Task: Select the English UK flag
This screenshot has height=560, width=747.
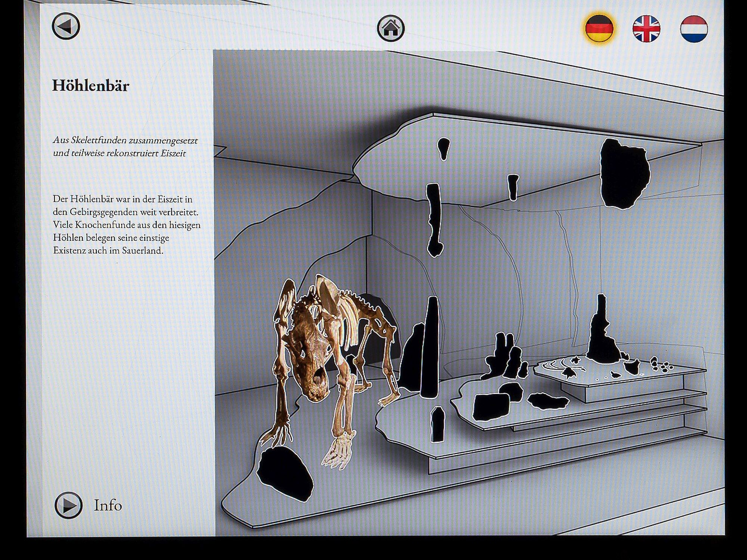Action: pyautogui.click(x=646, y=29)
